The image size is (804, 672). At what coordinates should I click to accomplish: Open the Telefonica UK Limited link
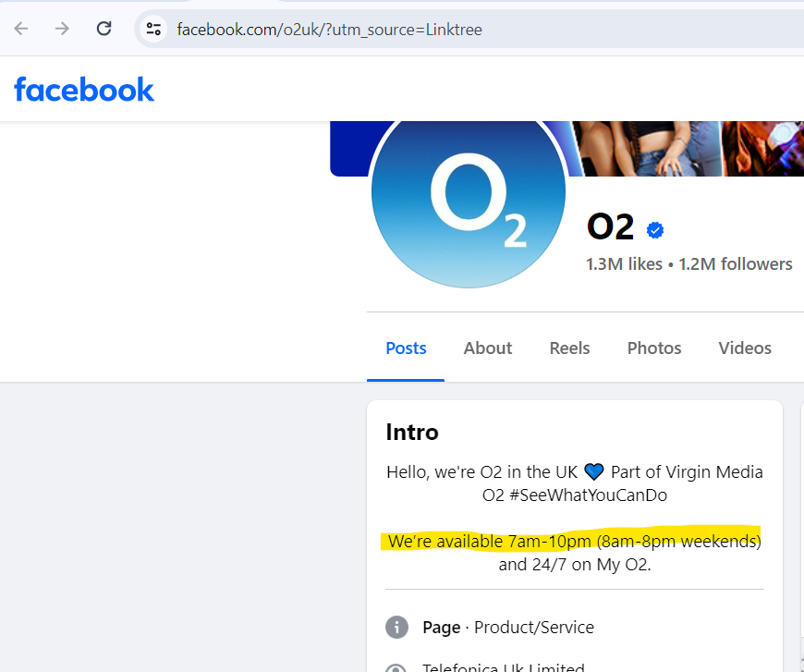(503, 667)
